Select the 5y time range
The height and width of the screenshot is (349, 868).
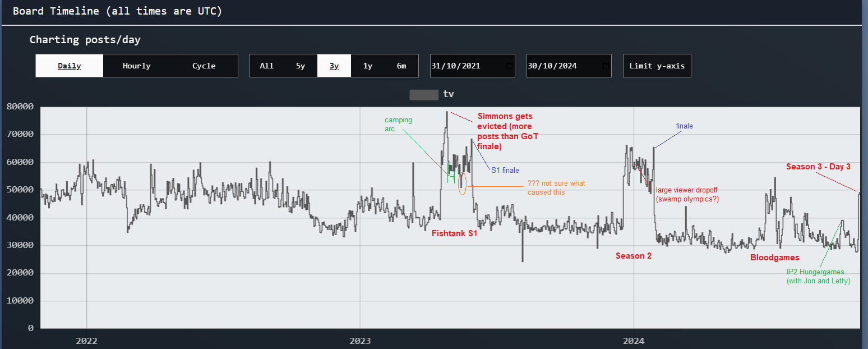301,66
